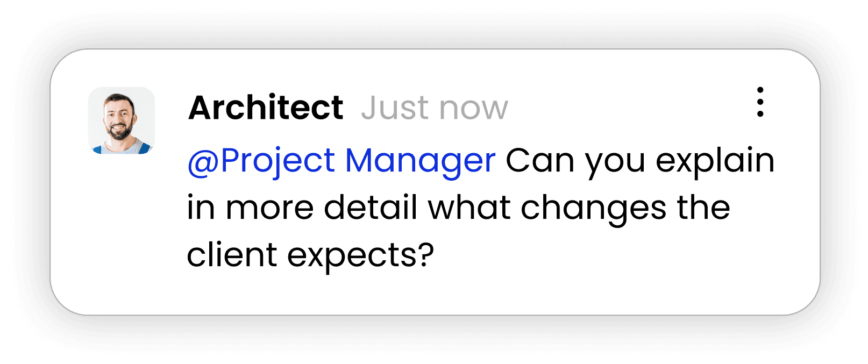Click the word "in" starting the second line

(x=201, y=208)
